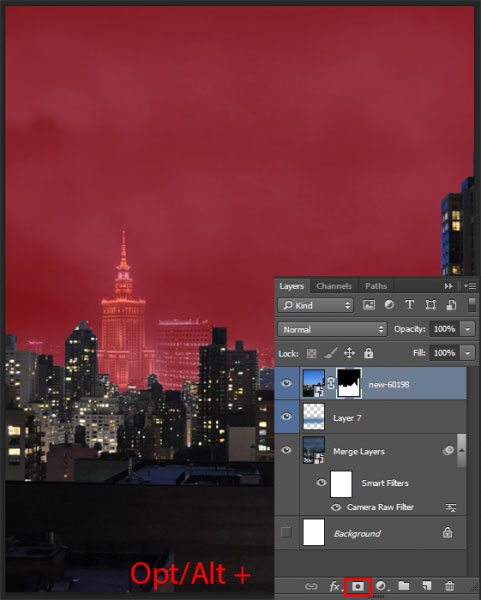The image size is (481, 600).
Task: Show the Background layer
Action: [286, 532]
